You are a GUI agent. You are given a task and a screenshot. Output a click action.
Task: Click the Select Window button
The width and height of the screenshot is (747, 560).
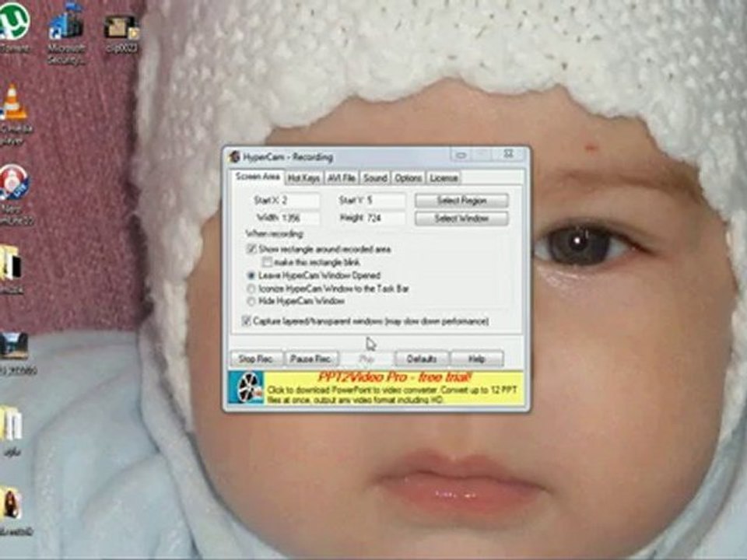point(461,219)
